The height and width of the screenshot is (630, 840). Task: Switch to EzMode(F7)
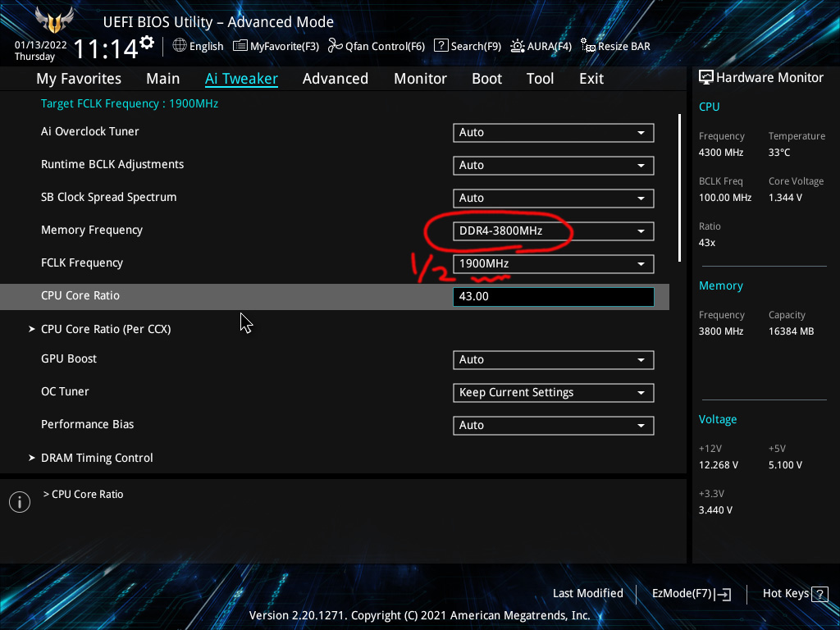691,594
